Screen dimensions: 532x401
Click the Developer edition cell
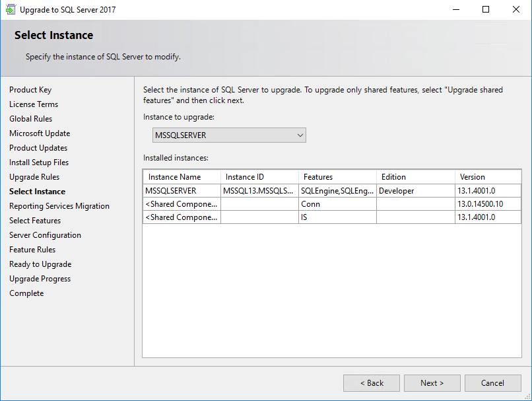pos(416,191)
